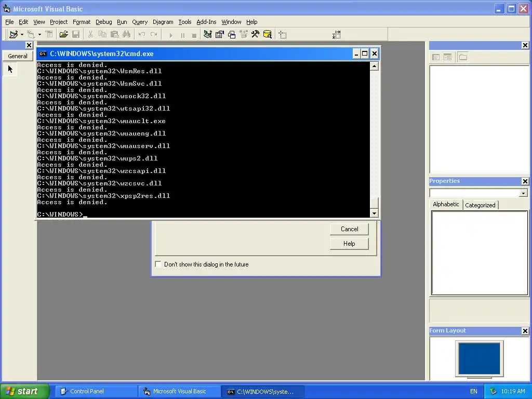Click the object position indicator icon
This screenshot has height=399, width=532.
(283, 35)
